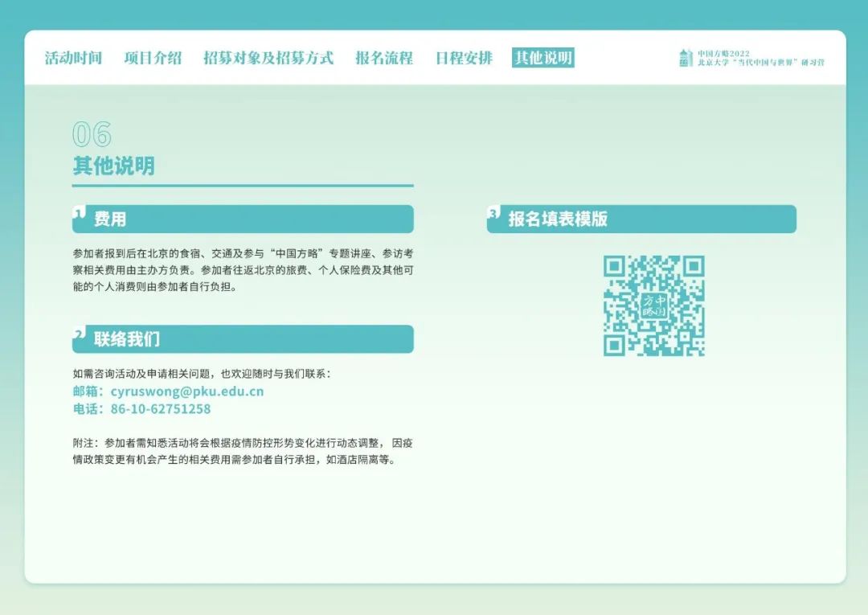Open the 活动时间 tab

click(x=73, y=58)
